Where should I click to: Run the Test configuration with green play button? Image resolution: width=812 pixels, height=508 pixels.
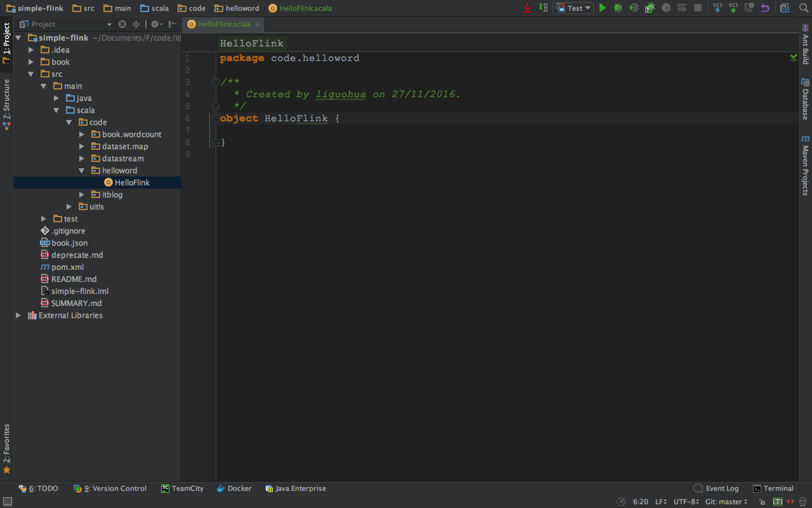(603, 8)
